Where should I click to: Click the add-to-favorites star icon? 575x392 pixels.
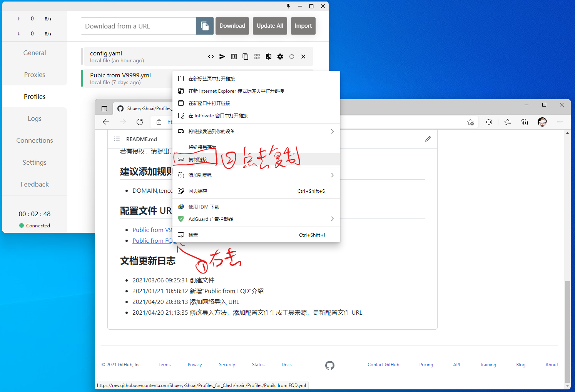point(470,122)
